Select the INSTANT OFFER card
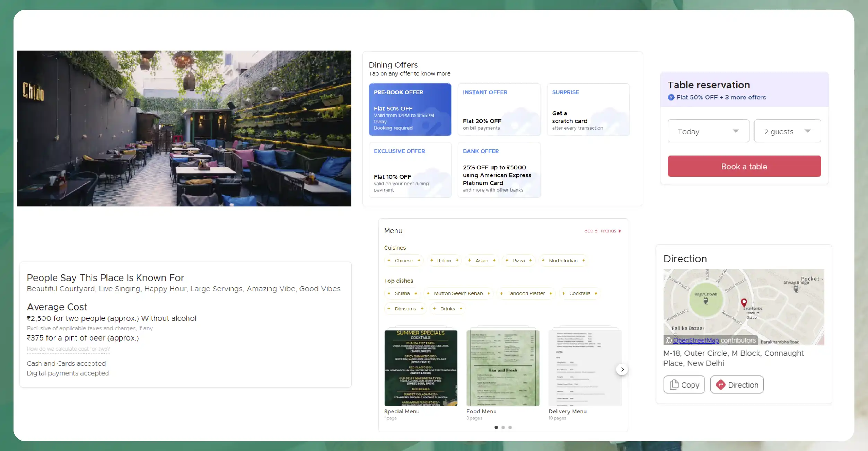 pyautogui.click(x=499, y=109)
